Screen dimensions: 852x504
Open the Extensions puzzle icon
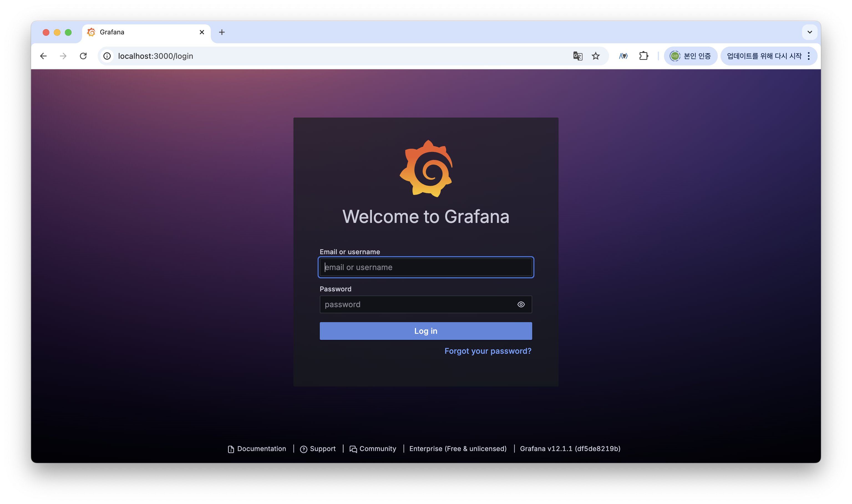[643, 56]
